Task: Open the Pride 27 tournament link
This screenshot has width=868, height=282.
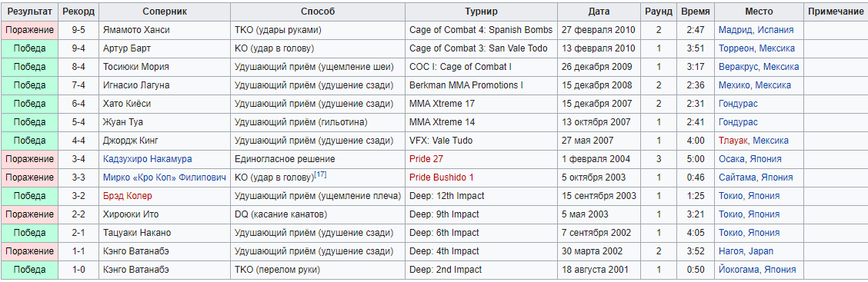Action: (426, 159)
